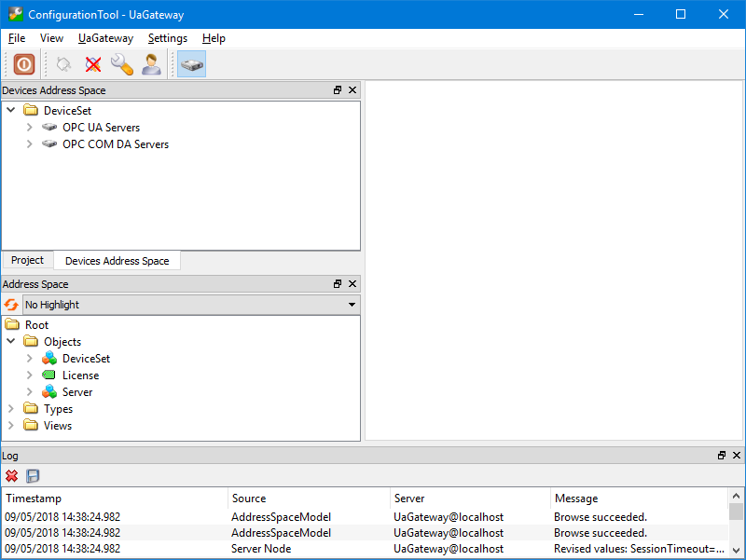This screenshot has height=560, width=746.
Task: Select the connect plug toolbar icon
Action: tap(62, 64)
